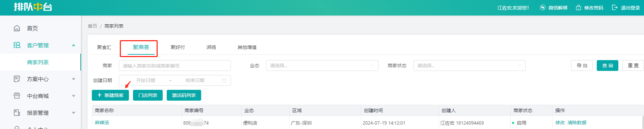Click the 报表管理 report icon
The width and height of the screenshot is (644, 129).
17,113
